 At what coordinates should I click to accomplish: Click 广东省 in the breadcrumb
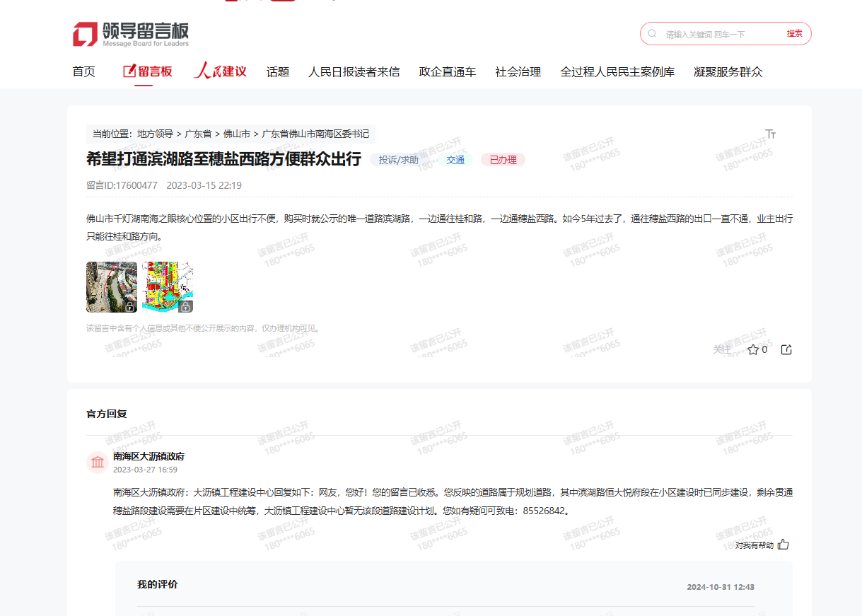point(198,134)
